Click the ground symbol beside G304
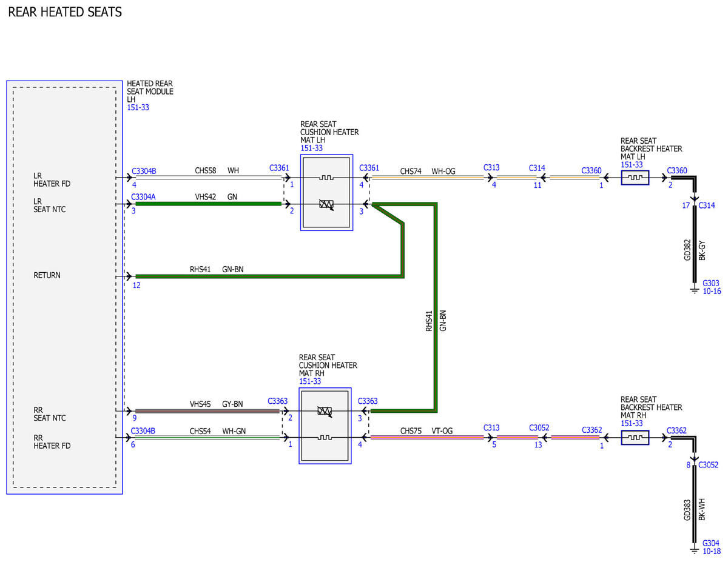728x562 pixels. tap(695, 550)
